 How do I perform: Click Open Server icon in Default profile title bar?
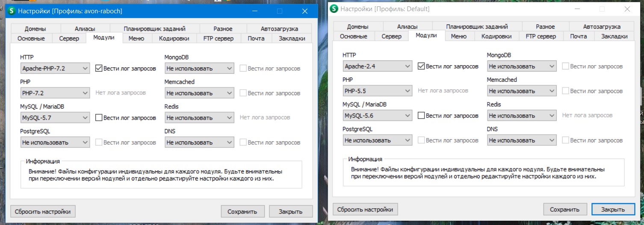334,9
